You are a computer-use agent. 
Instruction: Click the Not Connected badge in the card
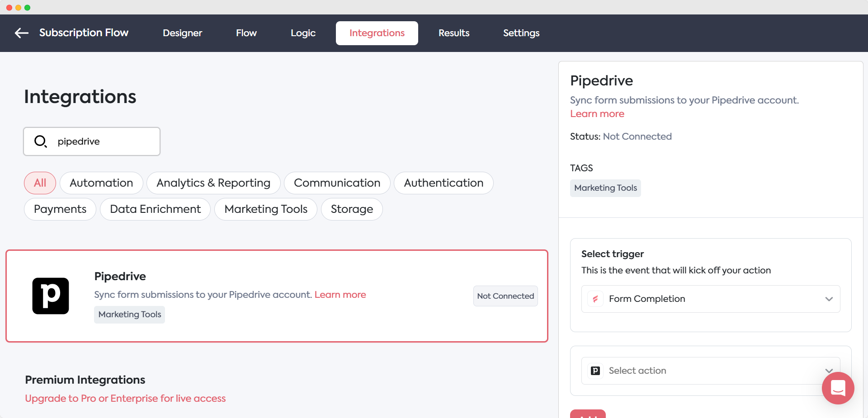(505, 296)
